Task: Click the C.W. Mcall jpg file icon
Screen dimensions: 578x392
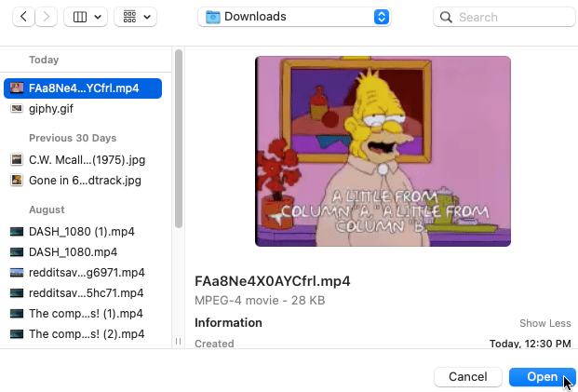Action: click(x=17, y=159)
